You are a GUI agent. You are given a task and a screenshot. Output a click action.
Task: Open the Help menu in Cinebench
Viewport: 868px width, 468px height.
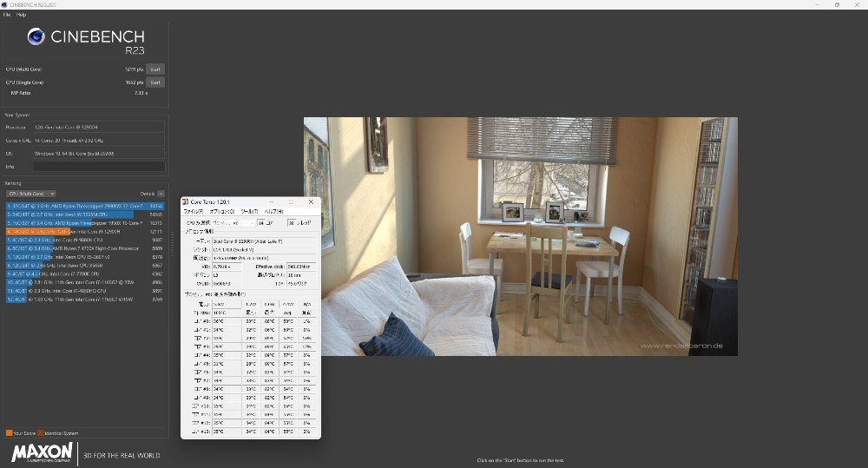click(x=21, y=15)
